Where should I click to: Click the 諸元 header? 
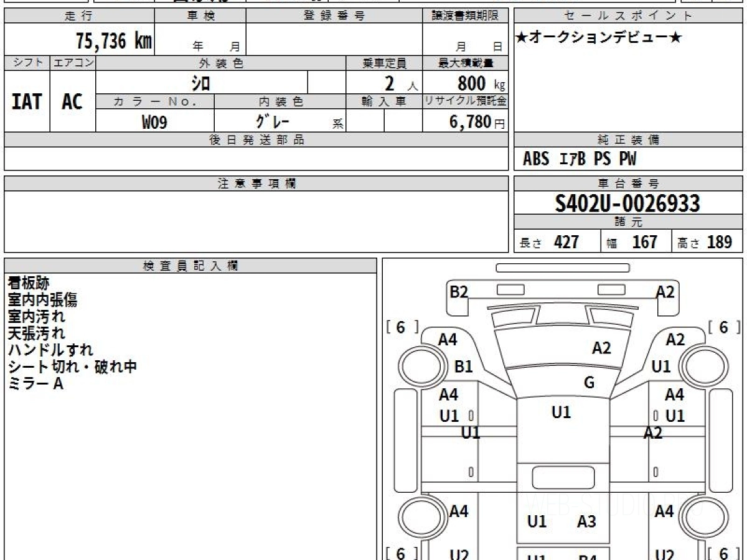point(628,222)
